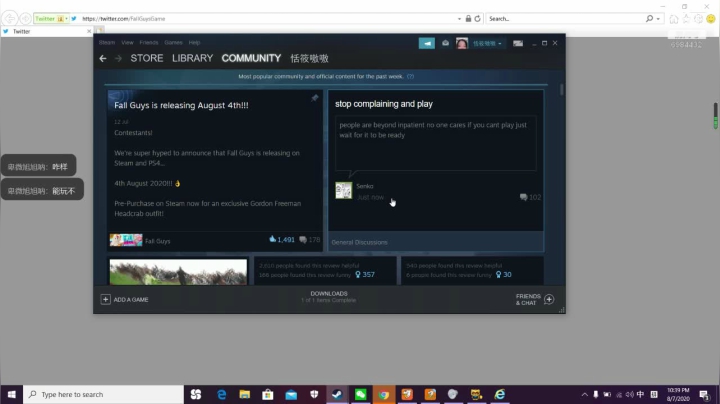This screenshot has width=720, height=404.
Task: Open Internet Explorer home icon
Action: click(674, 19)
